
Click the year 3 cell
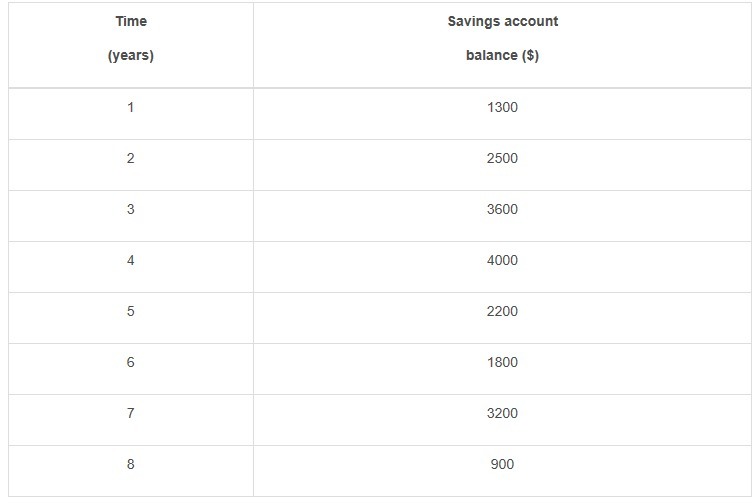[130, 209]
